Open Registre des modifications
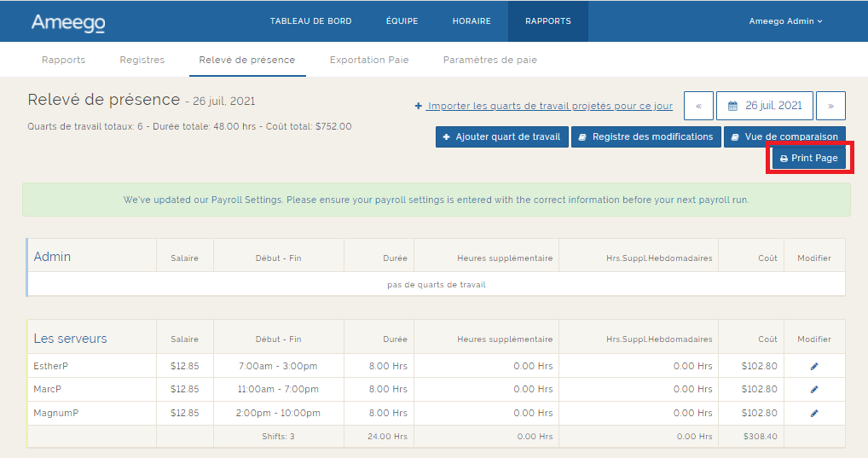Image resolution: width=868 pixels, height=458 pixels. [645, 136]
